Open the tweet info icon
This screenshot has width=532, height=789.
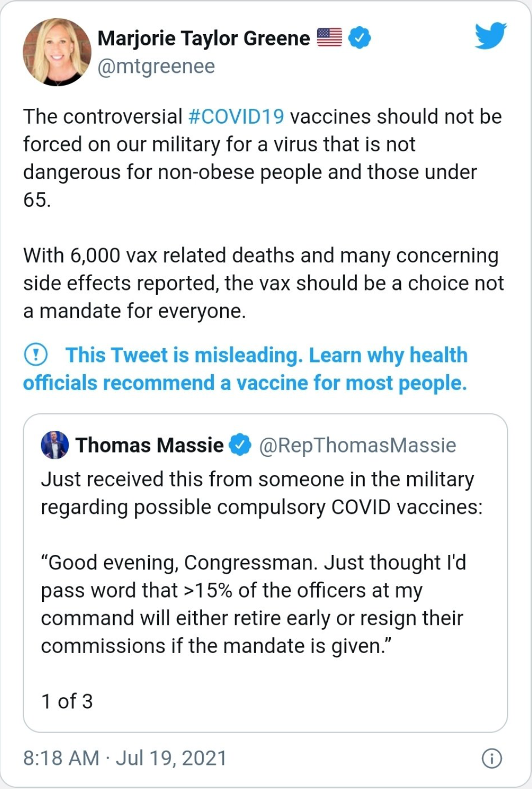[491, 758]
